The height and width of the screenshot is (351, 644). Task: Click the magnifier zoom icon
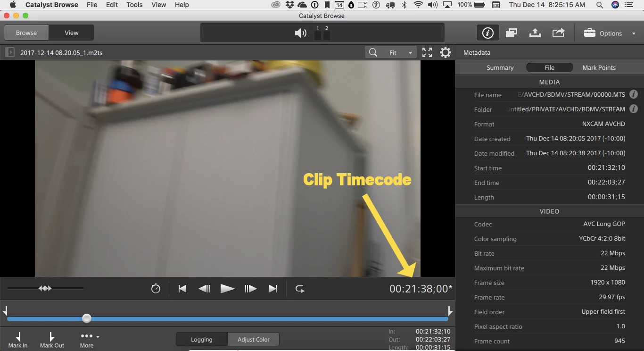click(373, 52)
